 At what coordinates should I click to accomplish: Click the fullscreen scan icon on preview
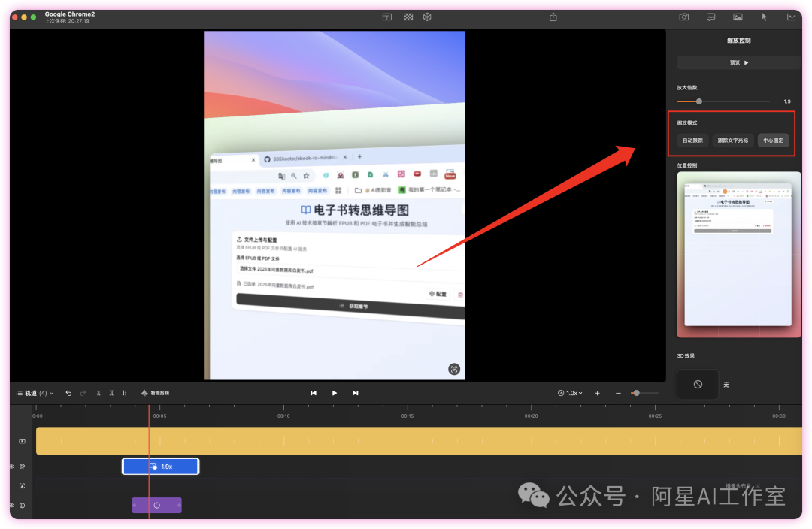[454, 369]
